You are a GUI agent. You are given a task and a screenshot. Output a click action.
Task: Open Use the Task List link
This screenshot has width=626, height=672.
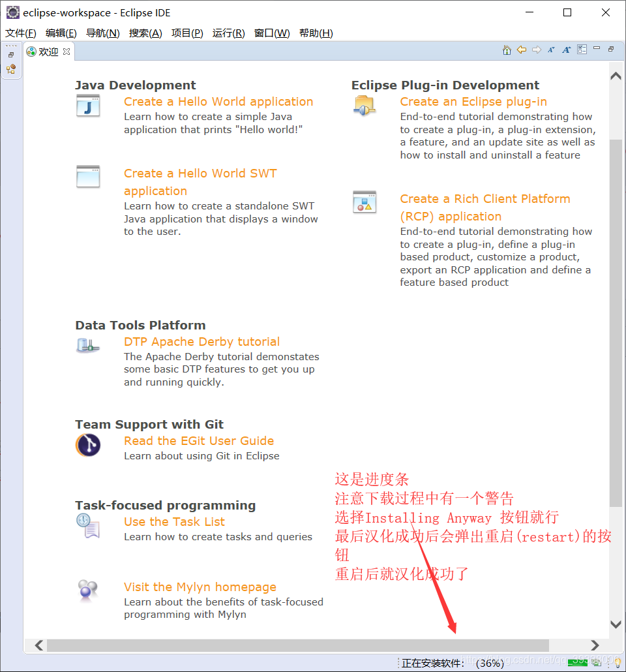(174, 521)
